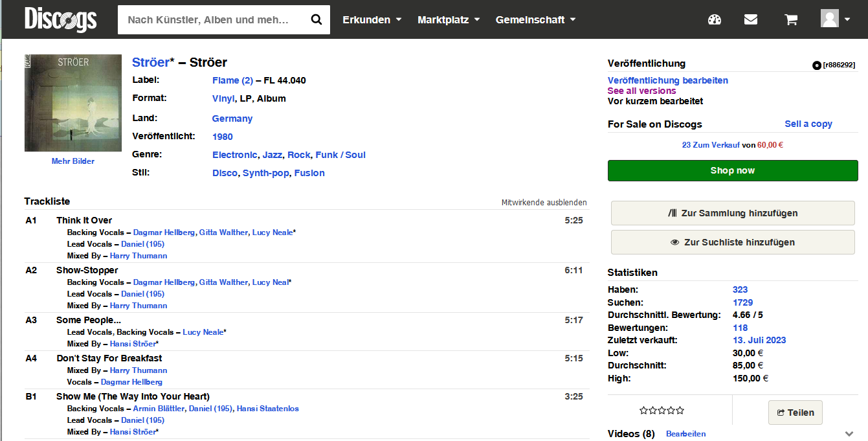Click the Ströer album cover thumbnail

pyautogui.click(x=73, y=103)
